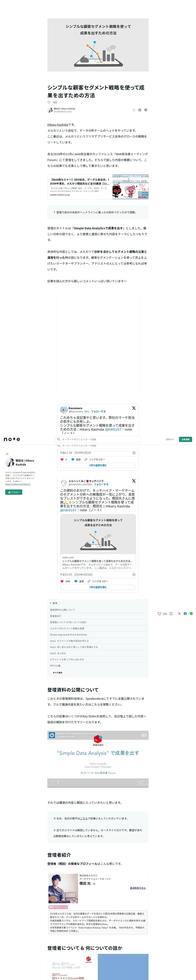This screenshot has height=980, width=196.
Task: Open 講演概要を見る link in speaker profile
Action: pos(138,888)
